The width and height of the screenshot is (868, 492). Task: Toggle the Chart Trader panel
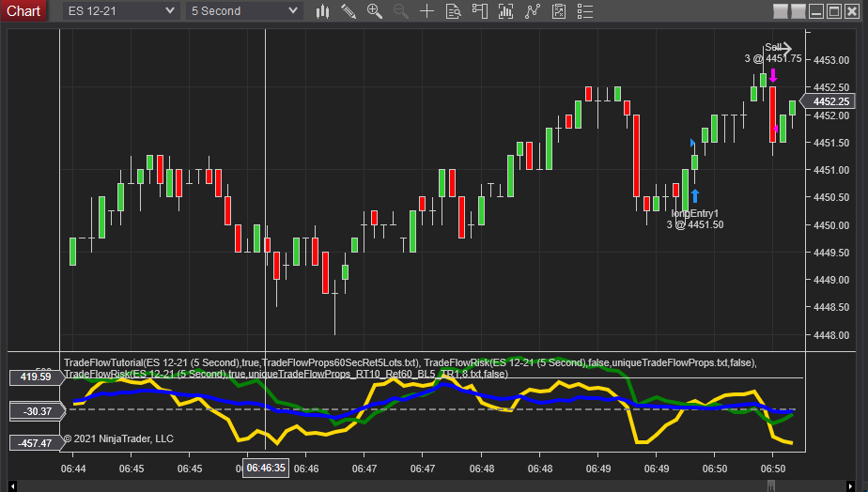point(479,11)
